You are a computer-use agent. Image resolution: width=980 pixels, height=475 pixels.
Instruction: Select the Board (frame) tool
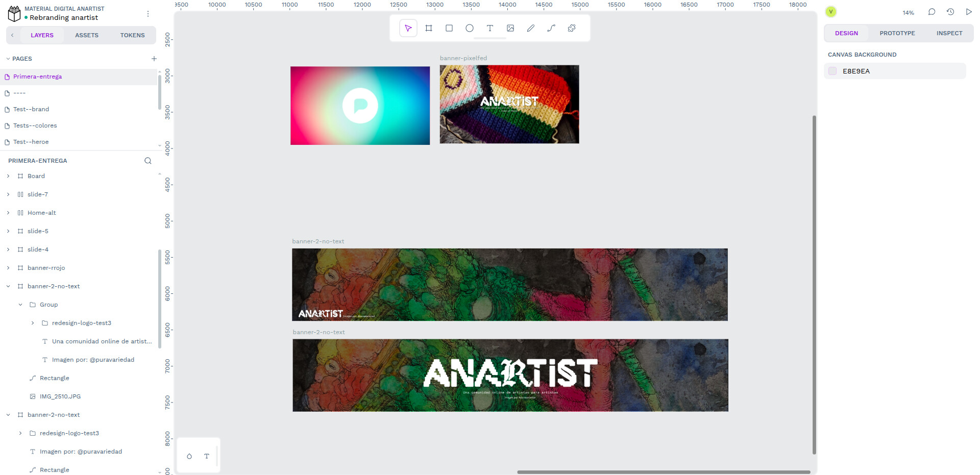[429, 28]
